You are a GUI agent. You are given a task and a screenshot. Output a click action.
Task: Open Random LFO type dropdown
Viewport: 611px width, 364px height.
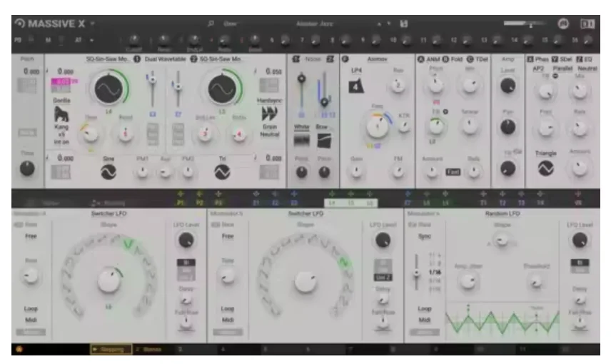tap(503, 213)
